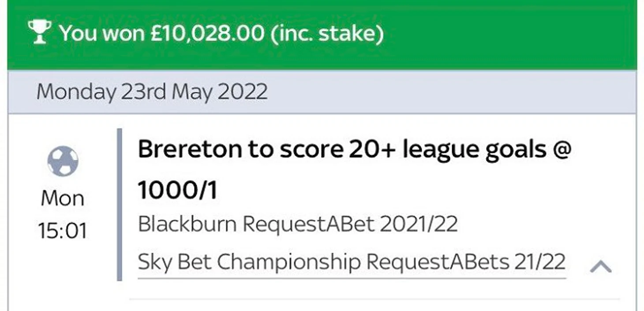
Task: Open Sky Bet Championship RequestABets 21/22 link
Action: point(352,262)
